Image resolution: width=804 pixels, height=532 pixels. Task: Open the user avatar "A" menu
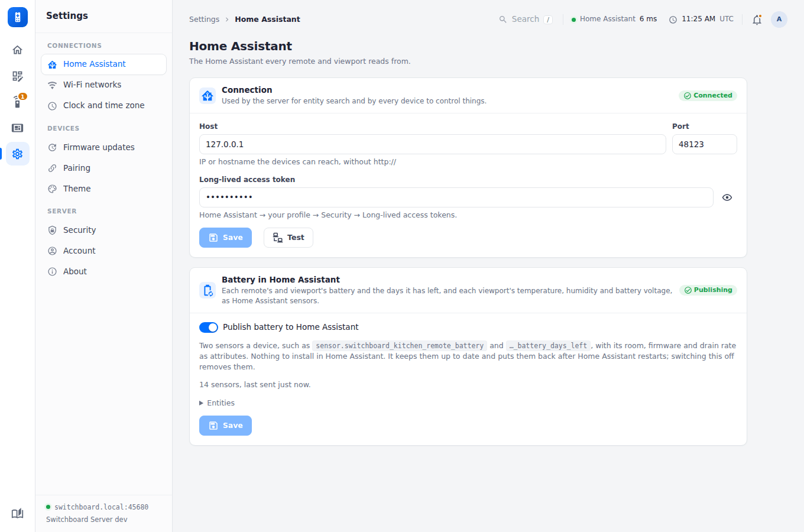[779, 20]
